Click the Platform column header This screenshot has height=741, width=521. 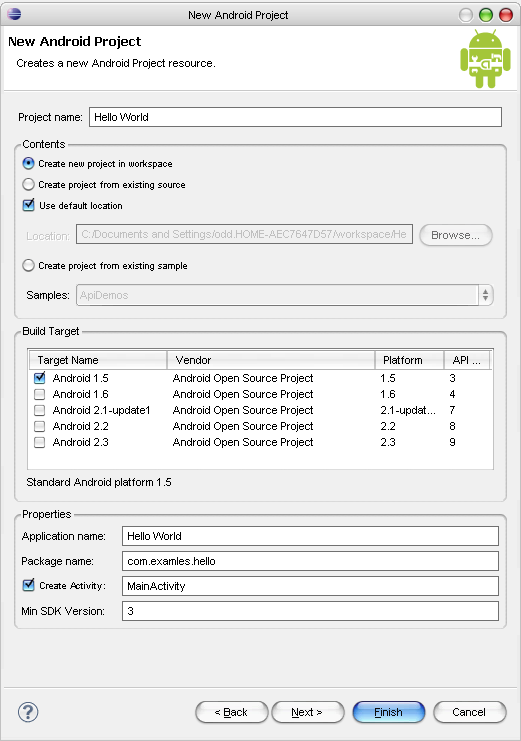pos(409,360)
